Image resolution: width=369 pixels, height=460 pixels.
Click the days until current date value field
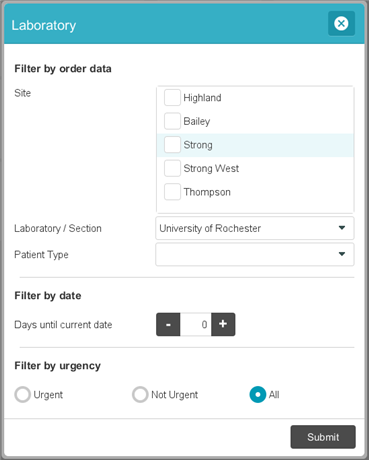click(x=196, y=324)
